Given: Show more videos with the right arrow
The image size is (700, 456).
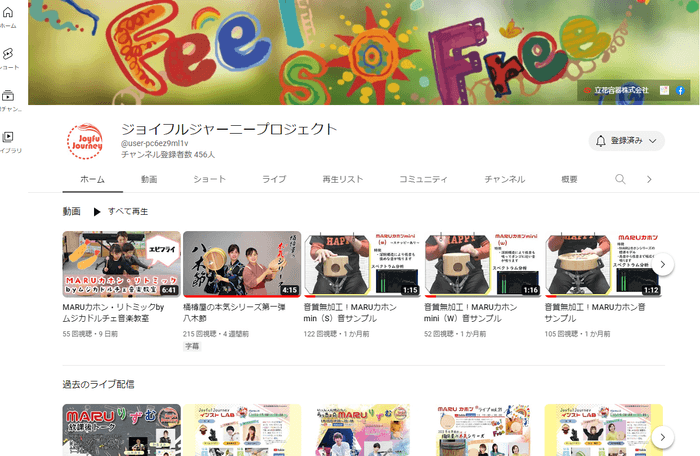Looking at the screenshot, I should click(x=661, y=264).
